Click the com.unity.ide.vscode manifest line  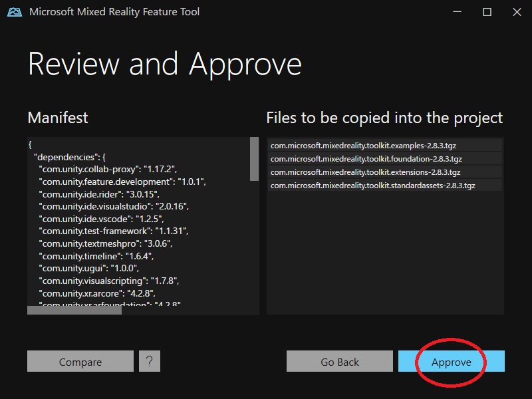101,219
